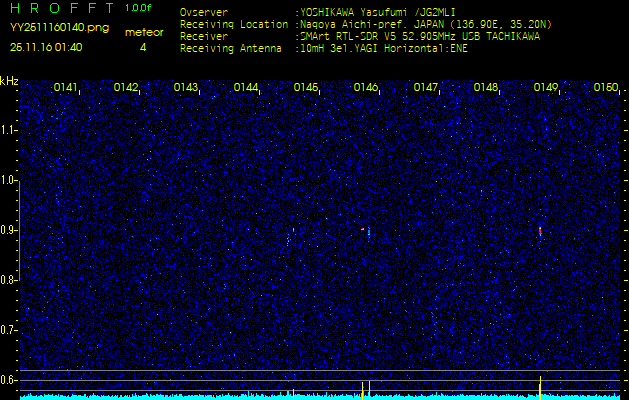Viewport: 629px width, 400px height.
Task: Select the file name YY2511160140.png
Action: [x=59, y=27]
